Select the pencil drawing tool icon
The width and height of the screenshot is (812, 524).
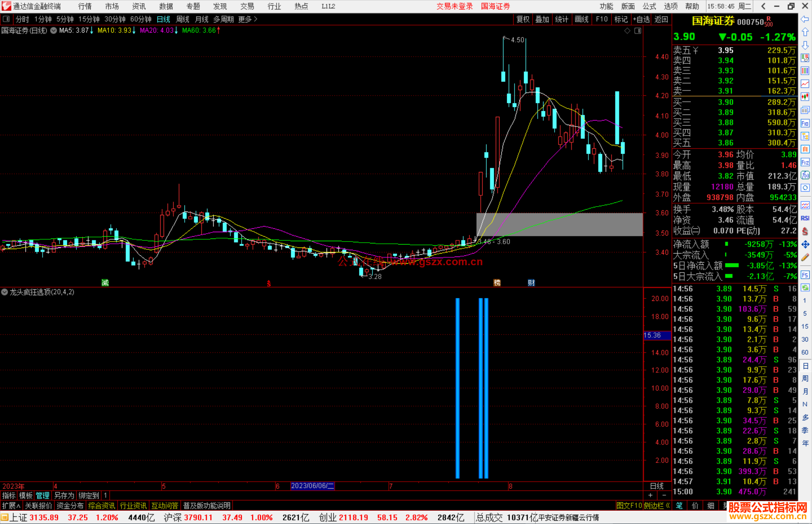click(805, 257)
